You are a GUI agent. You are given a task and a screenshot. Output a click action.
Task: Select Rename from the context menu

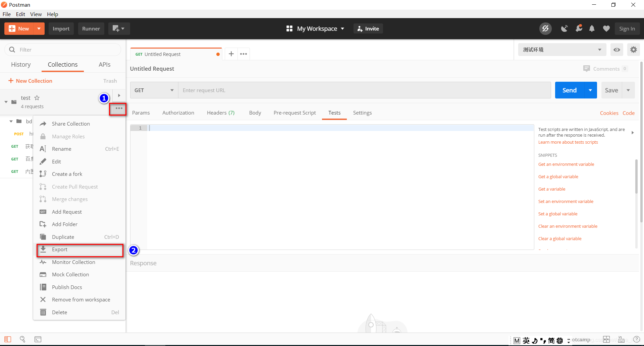tap(79, 149)
